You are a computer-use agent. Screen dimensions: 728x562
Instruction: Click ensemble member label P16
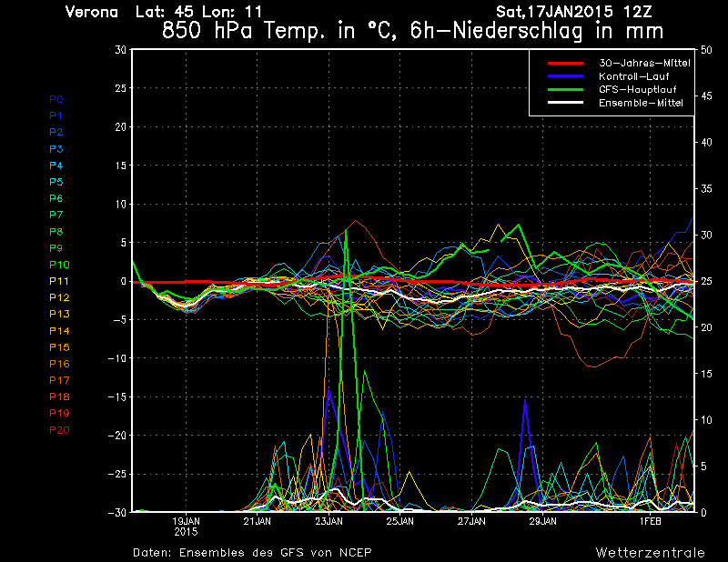(59, 364)
